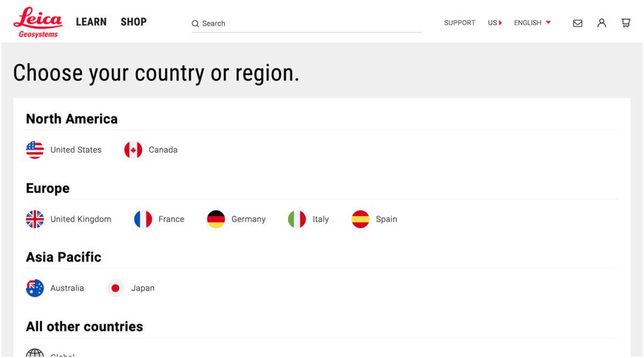
Task: Expand the ENGLISH language dropdown
Action: tap(532, 23)
